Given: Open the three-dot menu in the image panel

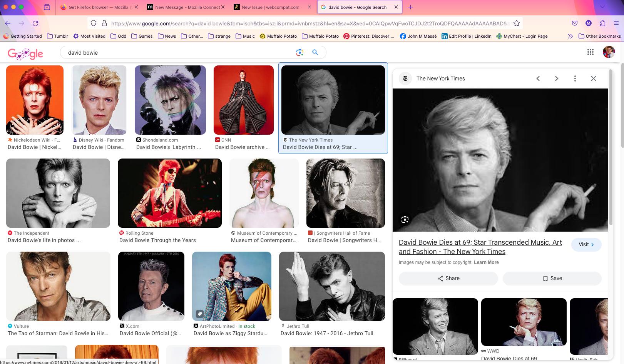Looking at the screenshot, I should 575,78.
